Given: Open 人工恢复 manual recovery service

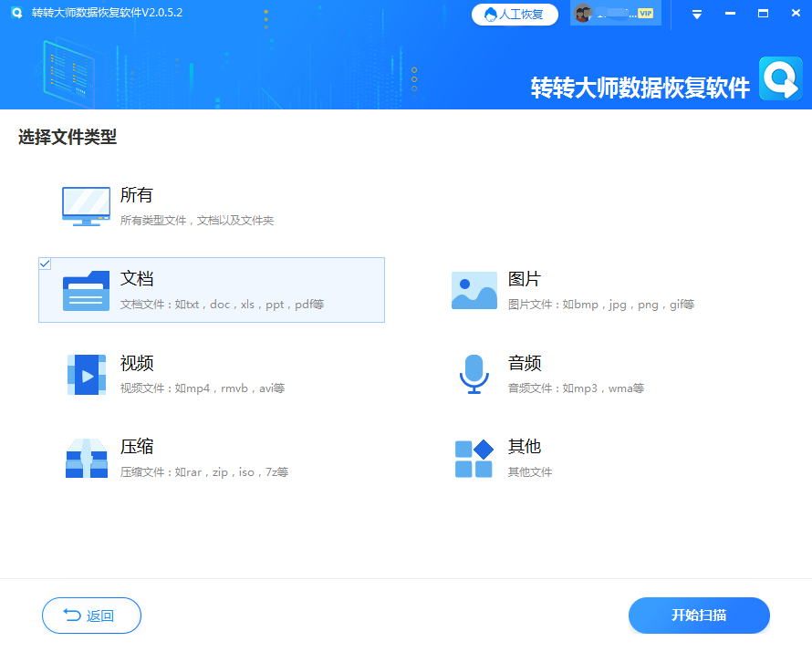Looking at the screenshot, I should pos(514,14).
